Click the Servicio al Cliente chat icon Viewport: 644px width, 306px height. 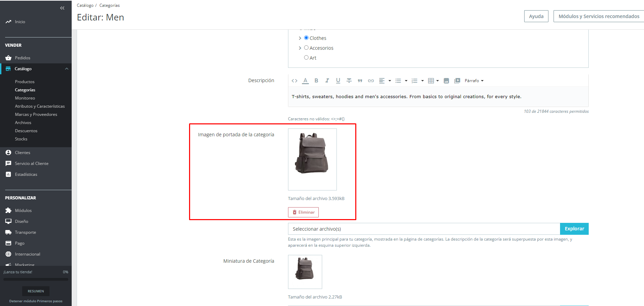(9, 164)
